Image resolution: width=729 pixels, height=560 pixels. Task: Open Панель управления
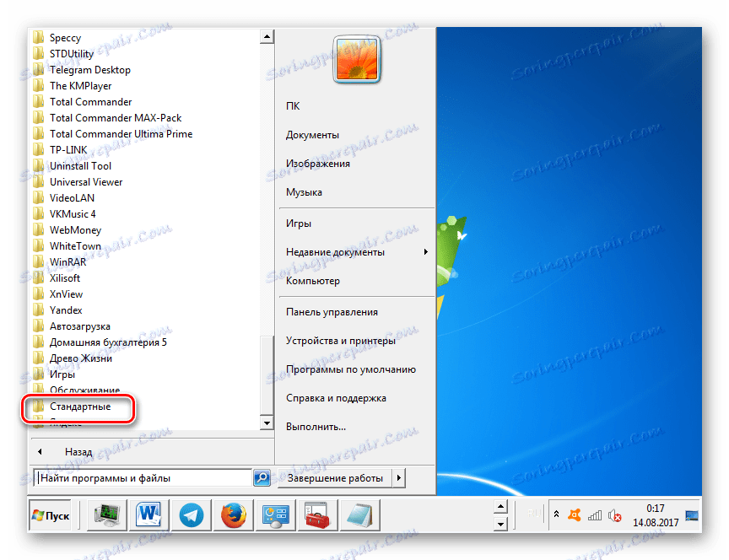(x=332, y=312)
